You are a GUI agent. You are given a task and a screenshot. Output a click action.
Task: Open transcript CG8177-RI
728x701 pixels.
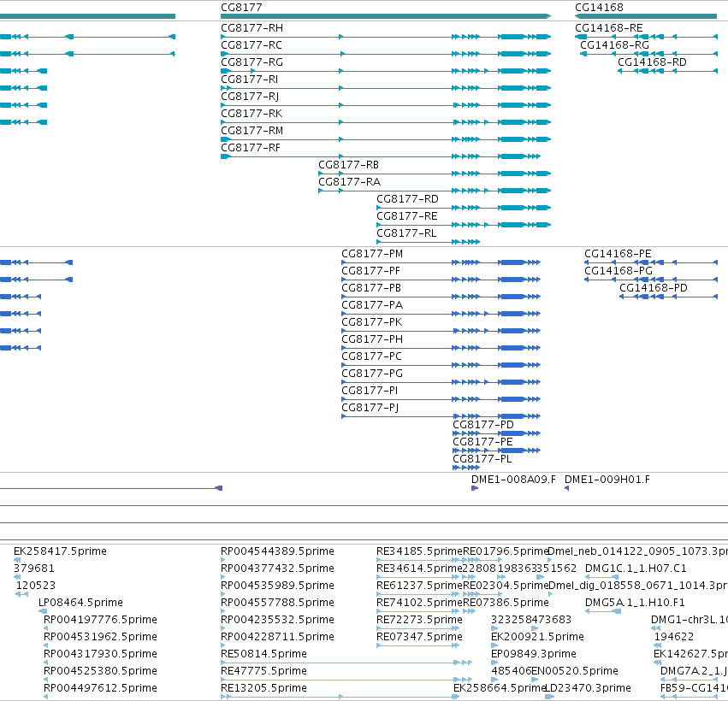coord(249,80)
